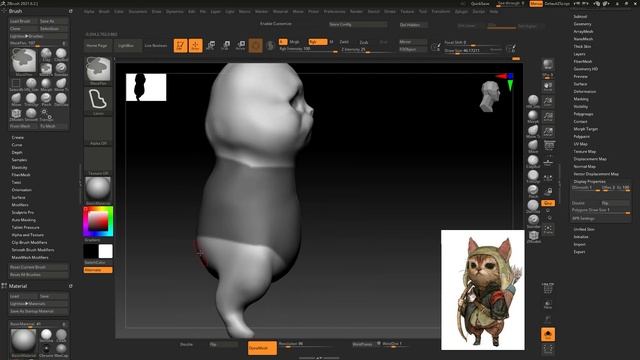Select the Morph brush in the Brush palette
Image resolution: width=640 pixels, height=360 pixels.
point(46,84)
